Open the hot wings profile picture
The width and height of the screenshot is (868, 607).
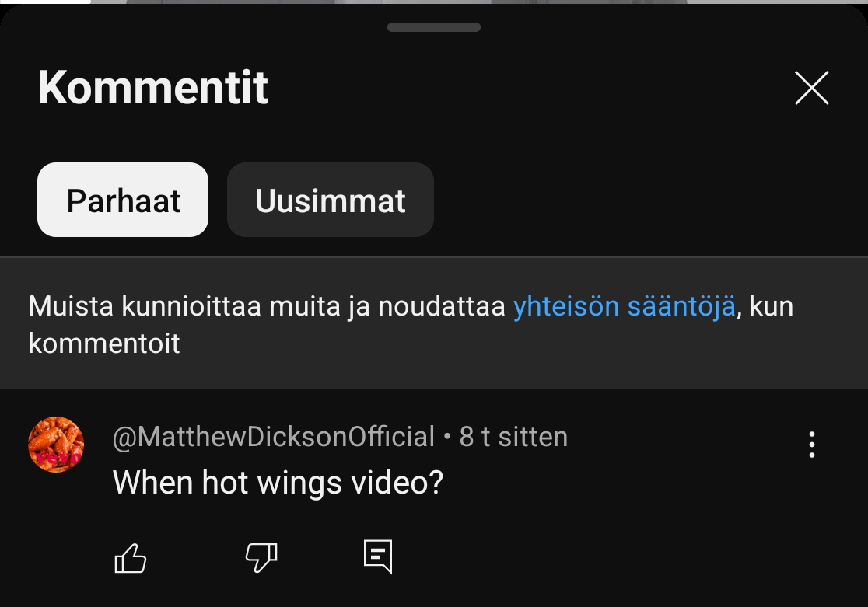[x=56, y=445]
